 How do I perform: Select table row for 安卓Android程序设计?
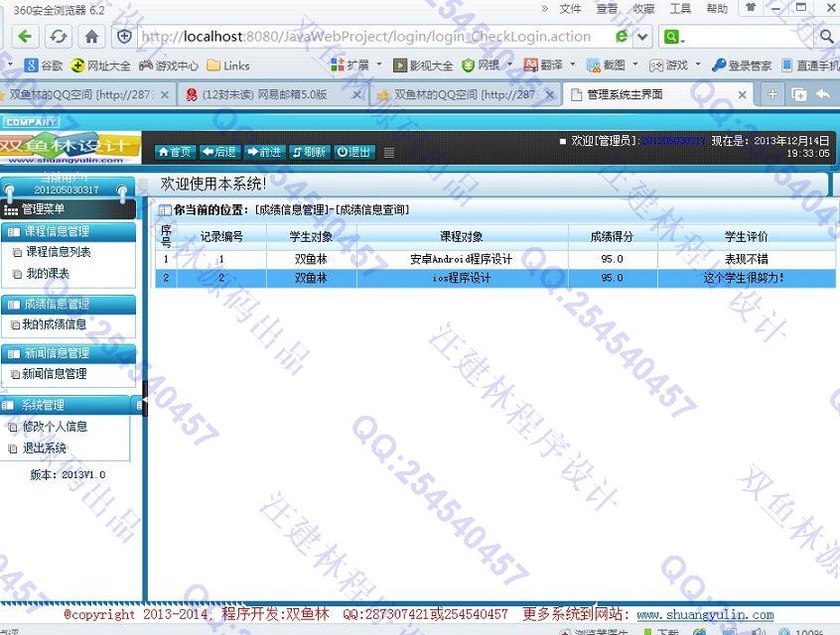495,259
